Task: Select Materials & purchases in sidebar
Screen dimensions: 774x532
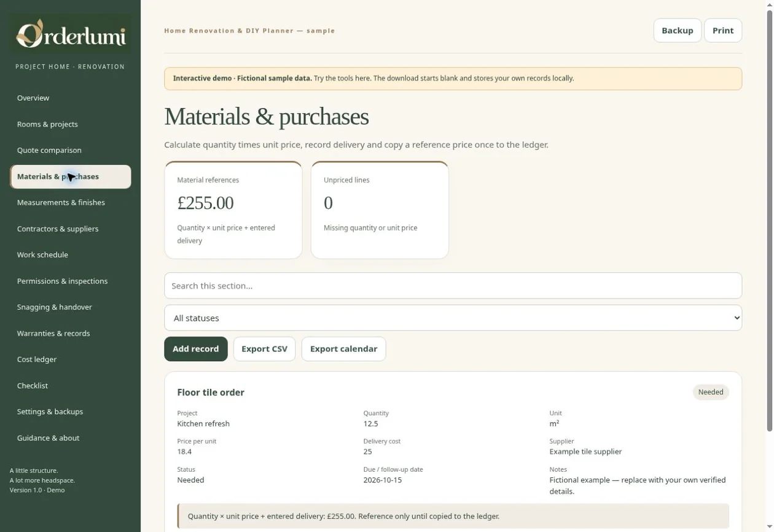Action: pyautogui.click(x=70, y=177)
